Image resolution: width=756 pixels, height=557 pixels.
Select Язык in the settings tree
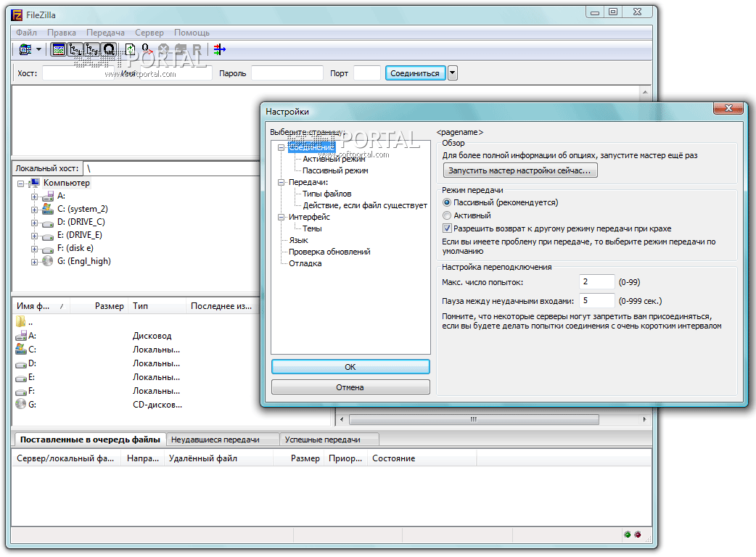298,240
